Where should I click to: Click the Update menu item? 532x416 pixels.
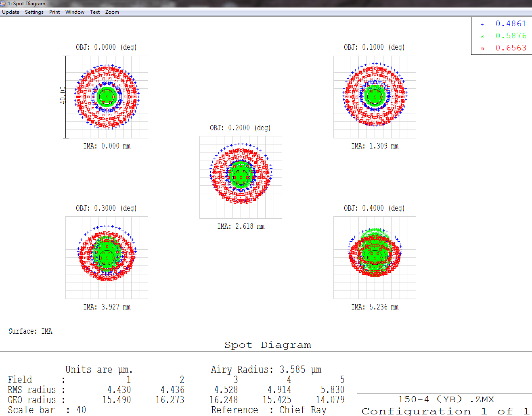pos(10,12)
